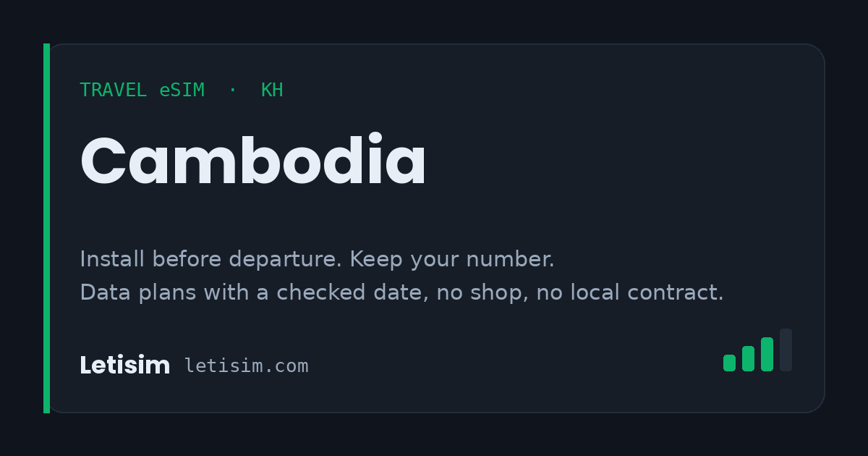The image size is (868, 456).
Task: Open the letisim.com link
Action: click(247, 366)
